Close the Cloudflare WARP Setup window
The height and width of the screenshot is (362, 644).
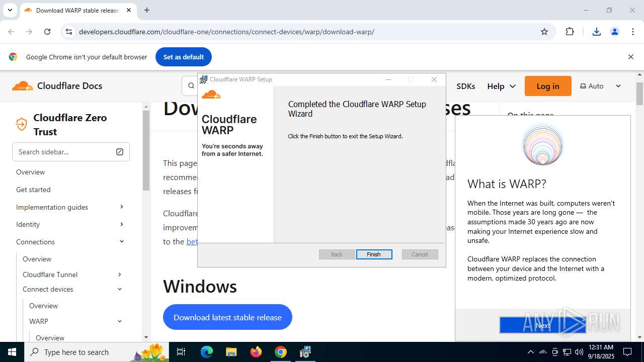point(434,79)
